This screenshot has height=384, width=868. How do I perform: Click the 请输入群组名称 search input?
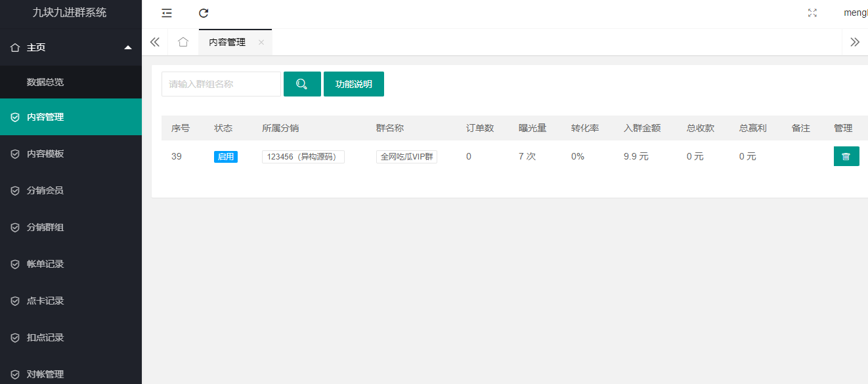[x=221, y=84]
